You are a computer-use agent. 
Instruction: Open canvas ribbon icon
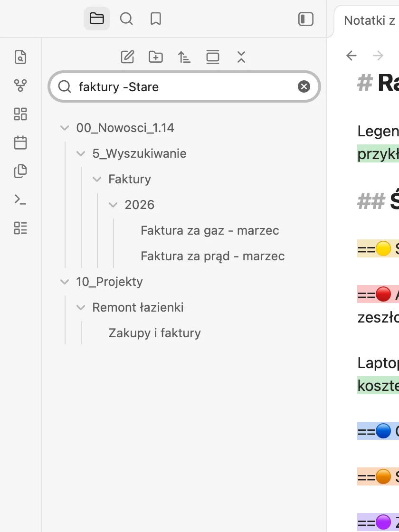(20, 114)
